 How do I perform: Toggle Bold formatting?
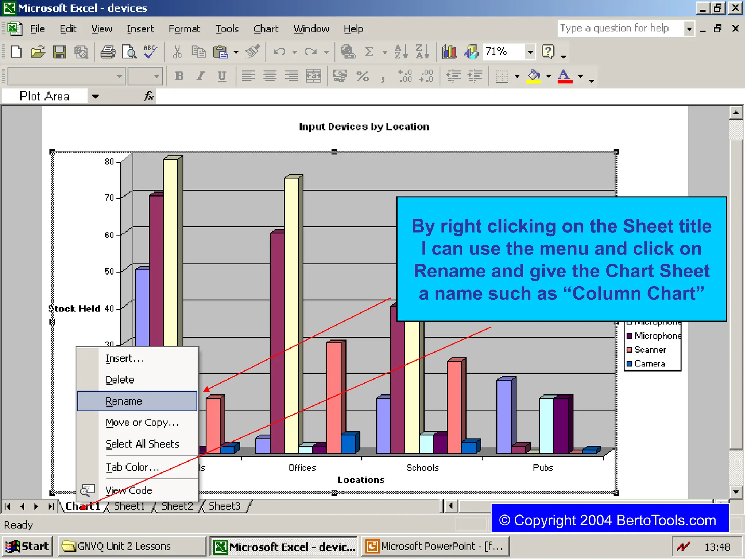point(179,76)
